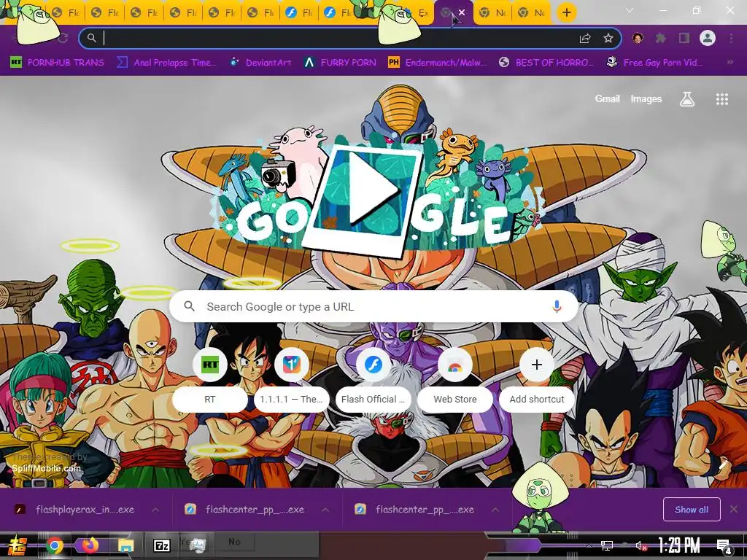Expand options for flashplayerax_in....exe download
Viewport: 747px width, 560px height.
point(155,510)
